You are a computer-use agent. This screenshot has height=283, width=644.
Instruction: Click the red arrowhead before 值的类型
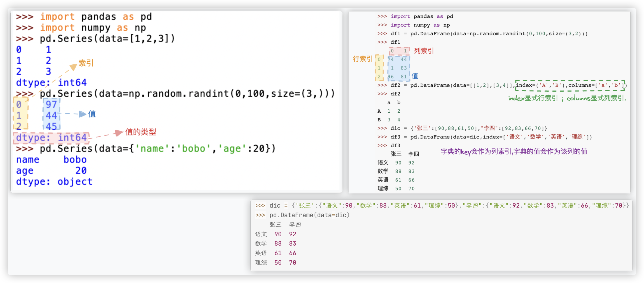119,133
